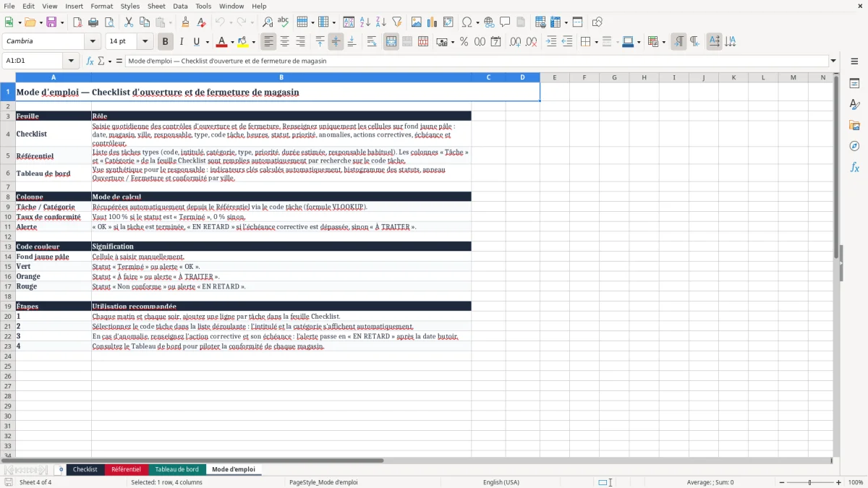
Task: Open the Save button dropdown arrow
Action: point(61,22)
